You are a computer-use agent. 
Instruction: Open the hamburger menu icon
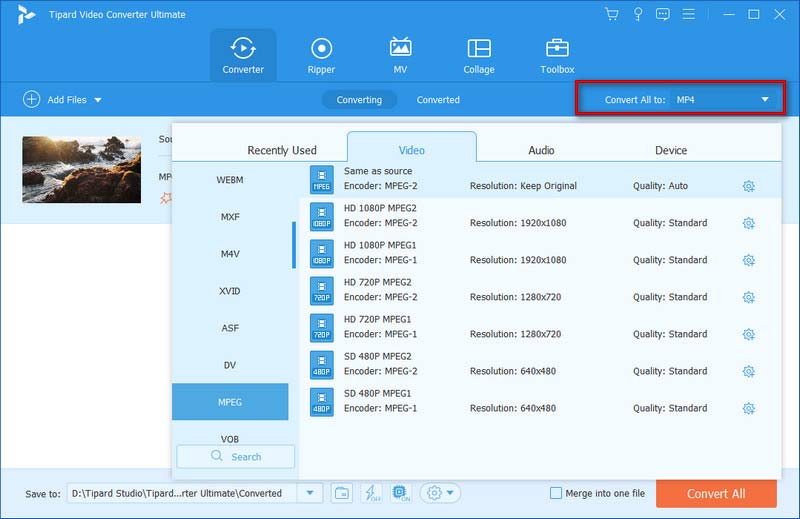point(688,14)
